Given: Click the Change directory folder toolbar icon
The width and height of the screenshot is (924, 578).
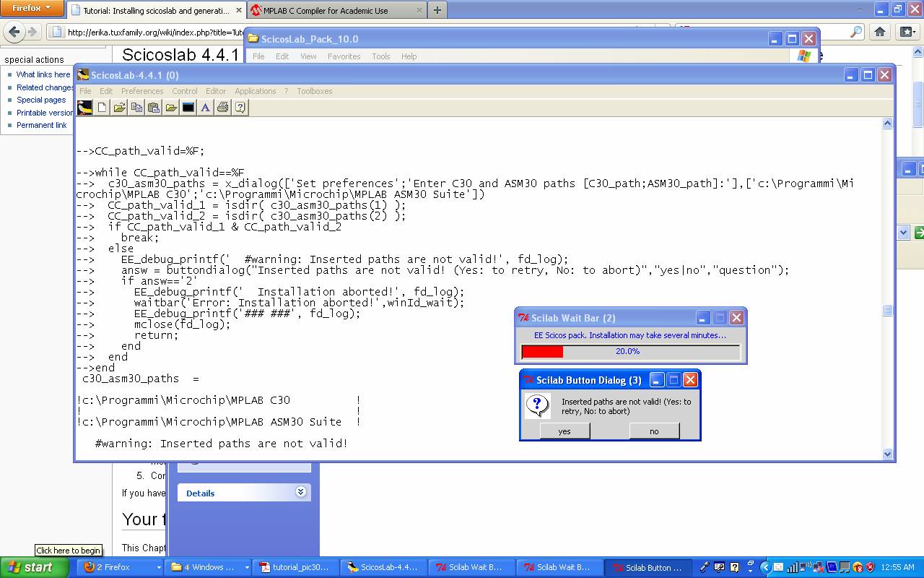Looking at the screenshot, I should point(171,108).
